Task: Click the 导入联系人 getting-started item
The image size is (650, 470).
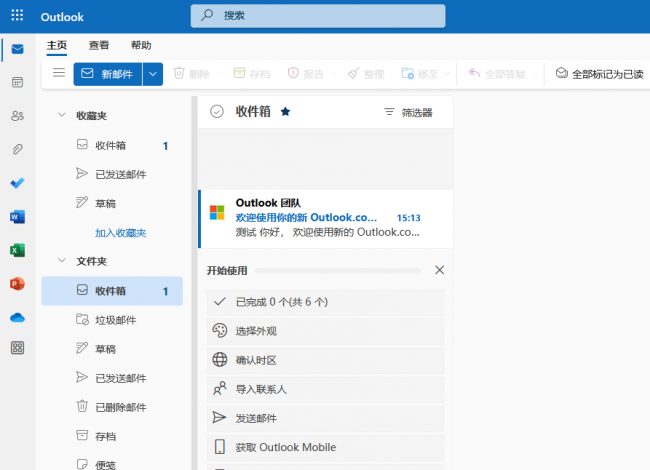Action: [x=325, y=389]
